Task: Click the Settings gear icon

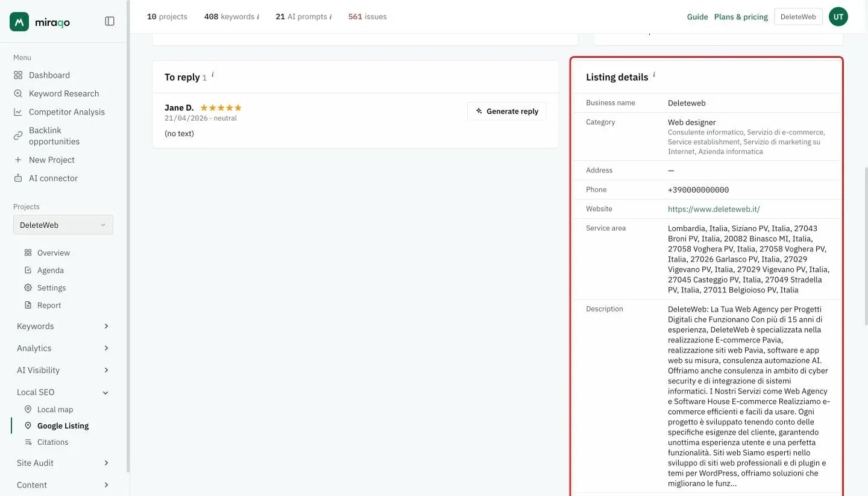Action: 28,288
